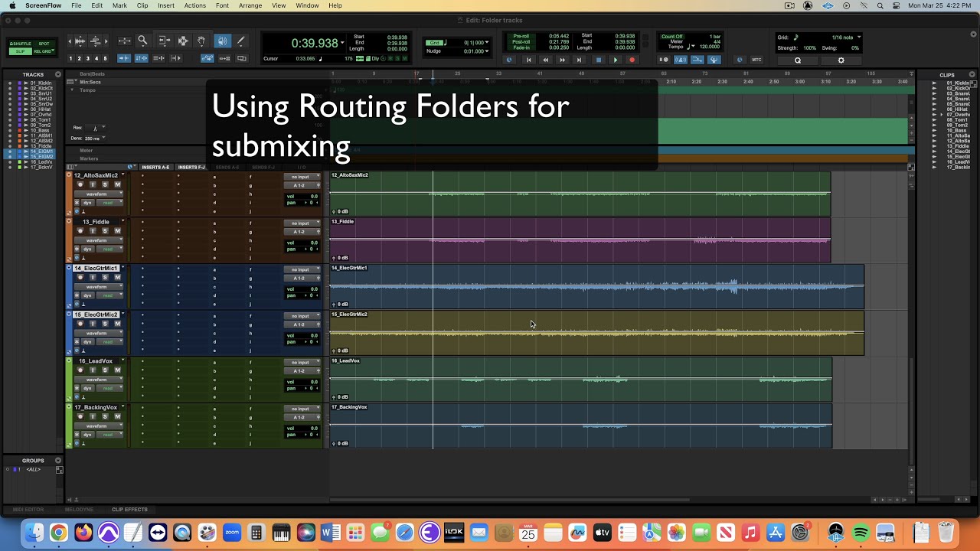
Task: Click the Rewind transport button
Action: pyautogui.click(x=545, y=60)
